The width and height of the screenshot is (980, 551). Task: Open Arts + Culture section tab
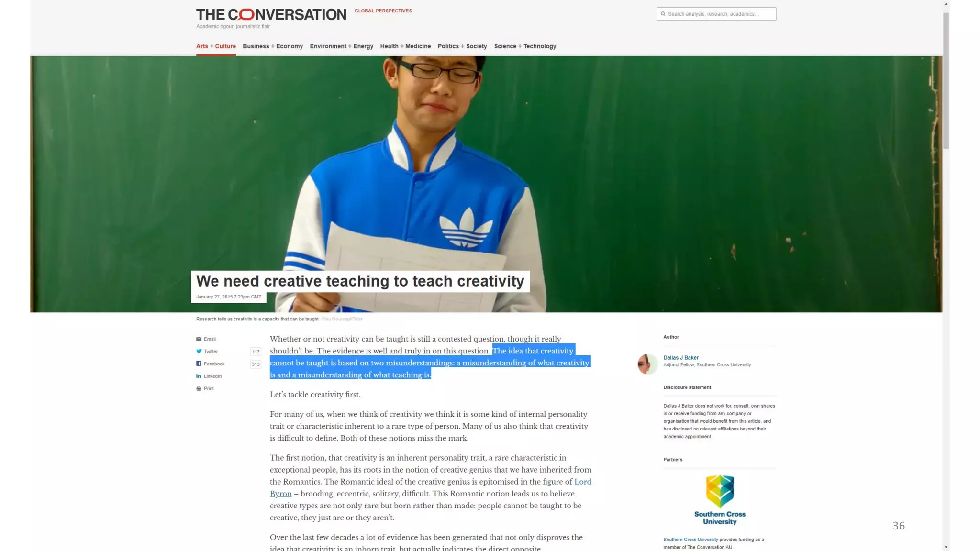coord(216,46)
